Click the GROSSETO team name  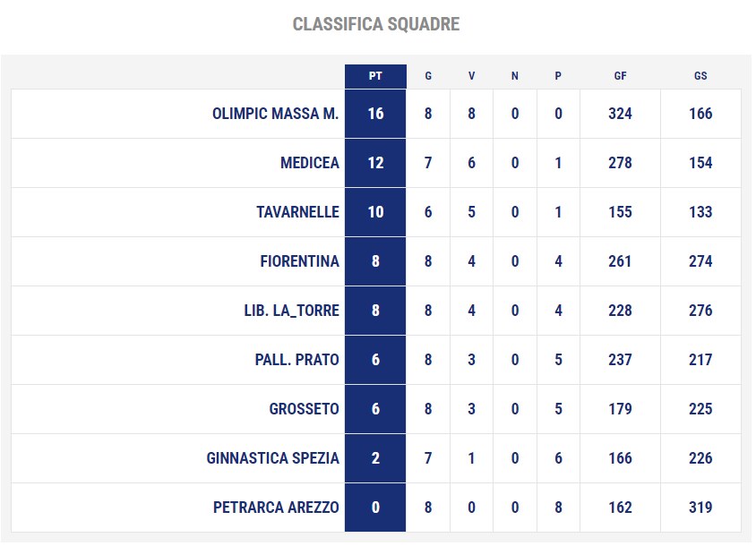tap(304, 409)
